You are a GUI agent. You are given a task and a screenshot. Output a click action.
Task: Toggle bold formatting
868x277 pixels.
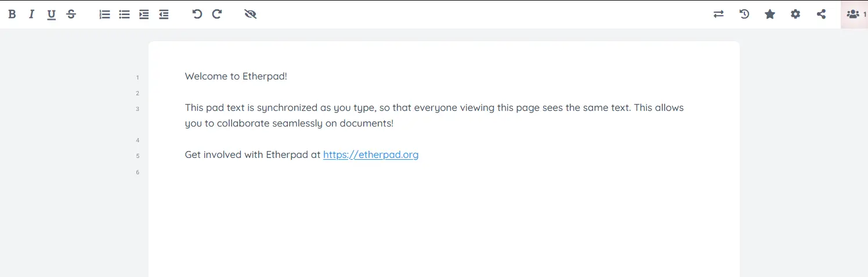click(12, 15)
